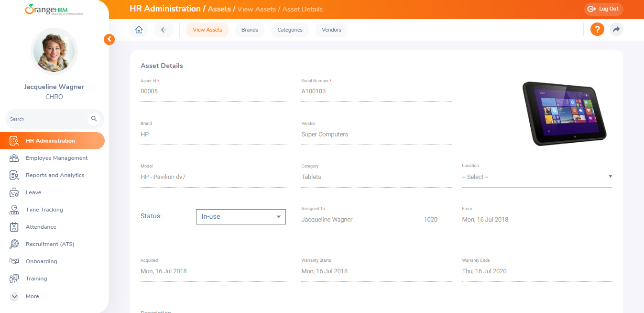Click the Log Out button
Viewport: 644px width, 313px height.
click(x=603, y=9)
